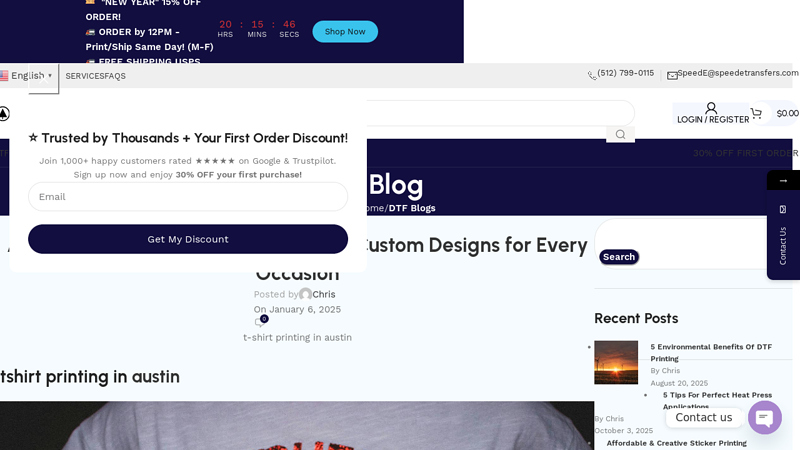Click the Chris author link
This screenshot has height=450, width=800.
(323, 294)
